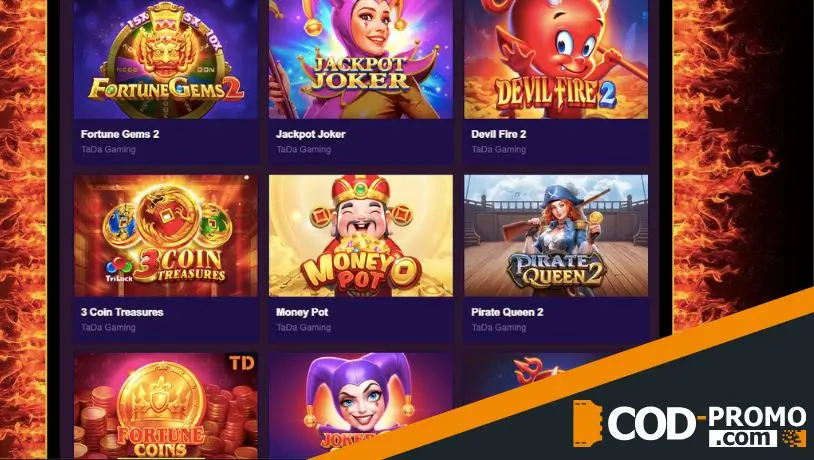The image size is (814, 460).
Task: Select TaDa Gaming provider under Fortune Gems 2
Action: [x=108, y=150]
